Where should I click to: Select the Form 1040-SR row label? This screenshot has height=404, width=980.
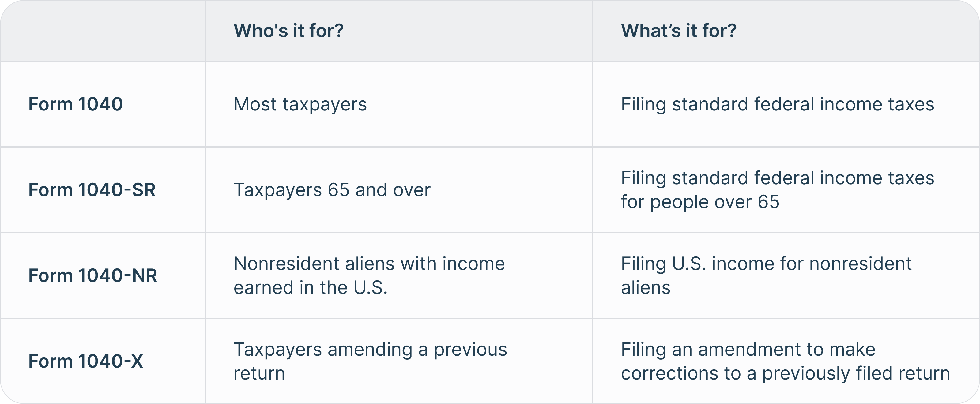[92, 190]
